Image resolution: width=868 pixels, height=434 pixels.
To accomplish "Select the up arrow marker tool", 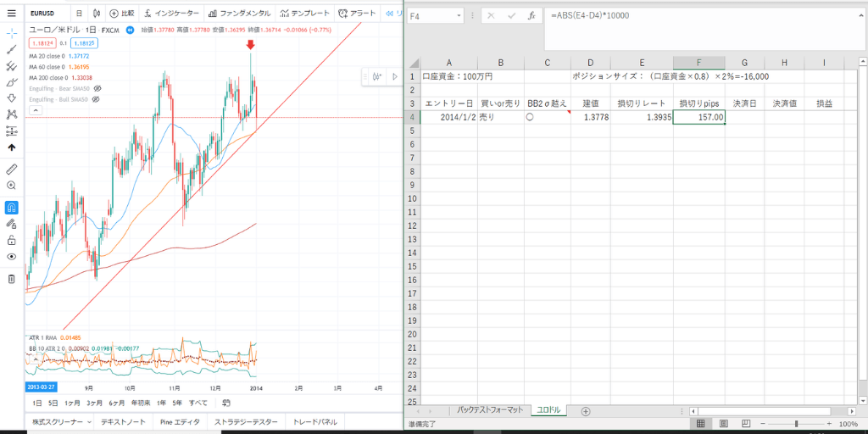I will point(12,147).
